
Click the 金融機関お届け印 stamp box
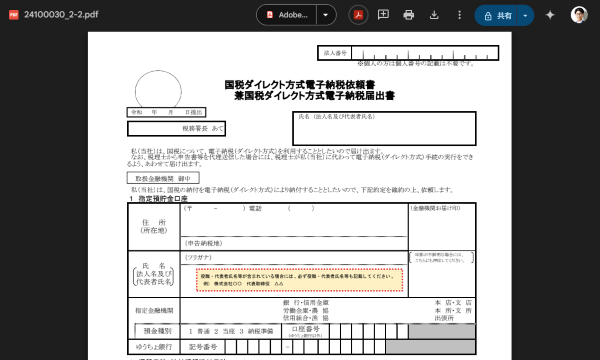click(x=442, y=227)
